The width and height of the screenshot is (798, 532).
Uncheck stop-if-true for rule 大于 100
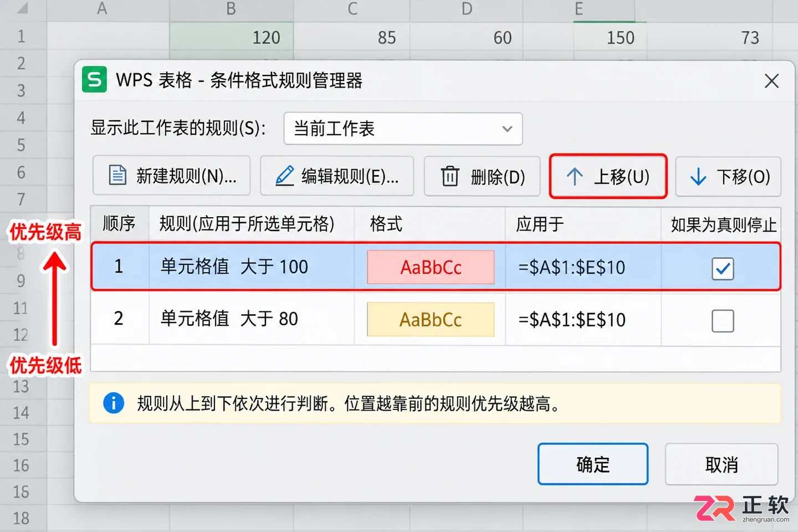pyautogui.click(x=723, y=269)
